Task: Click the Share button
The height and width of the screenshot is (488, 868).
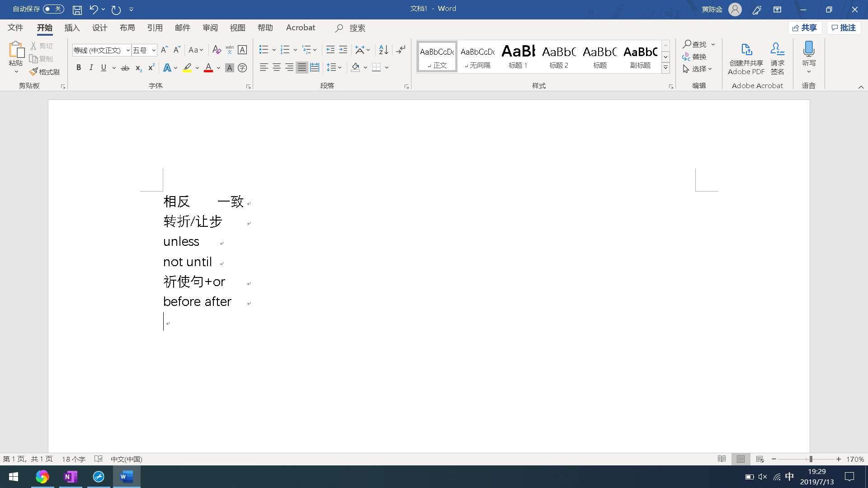Action: [805, 28]
